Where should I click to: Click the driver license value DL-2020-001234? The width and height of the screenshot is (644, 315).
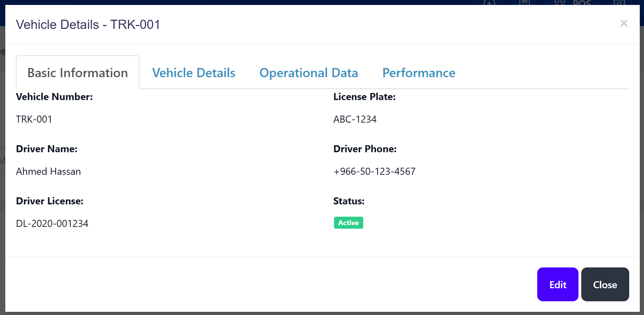point(52,224)
